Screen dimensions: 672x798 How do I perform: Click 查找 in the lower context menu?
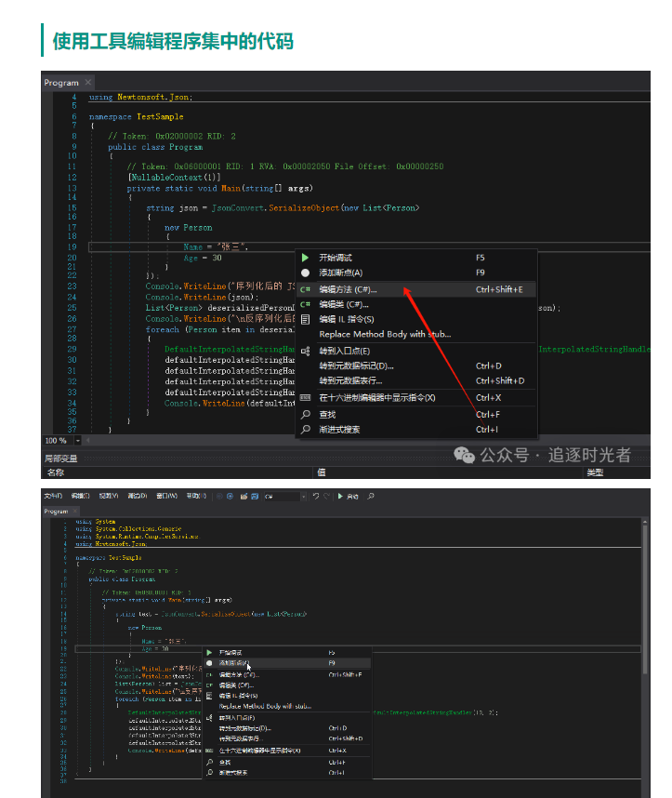[x=288, y=763]
